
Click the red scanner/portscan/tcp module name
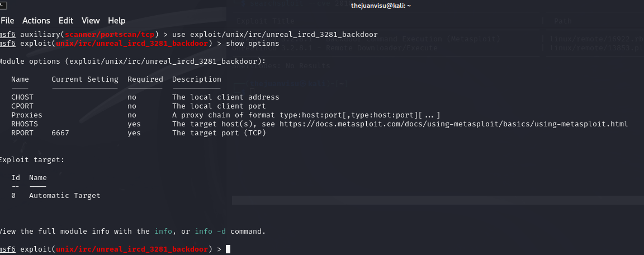tap(114, 35)
